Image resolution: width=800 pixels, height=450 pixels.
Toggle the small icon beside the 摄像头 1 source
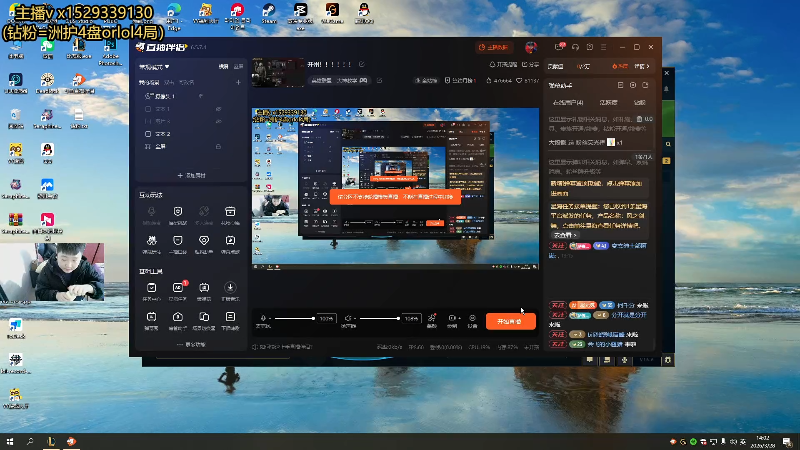click(x=201, y=96)
